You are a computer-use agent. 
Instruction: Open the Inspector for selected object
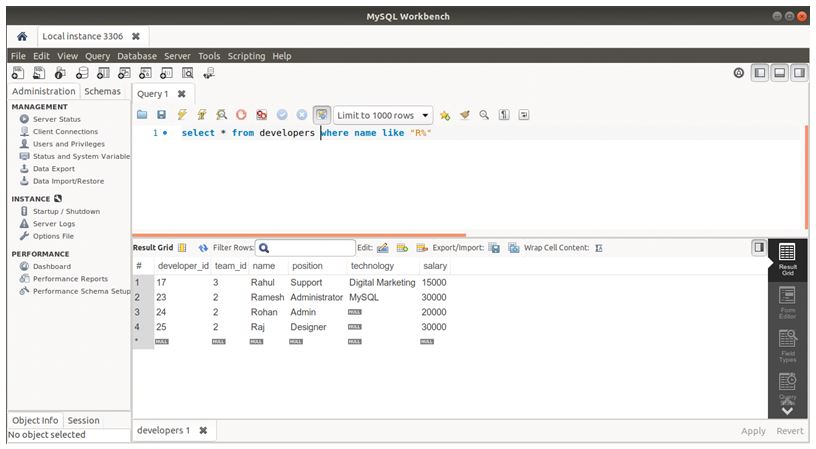click(x=60, y=73)
